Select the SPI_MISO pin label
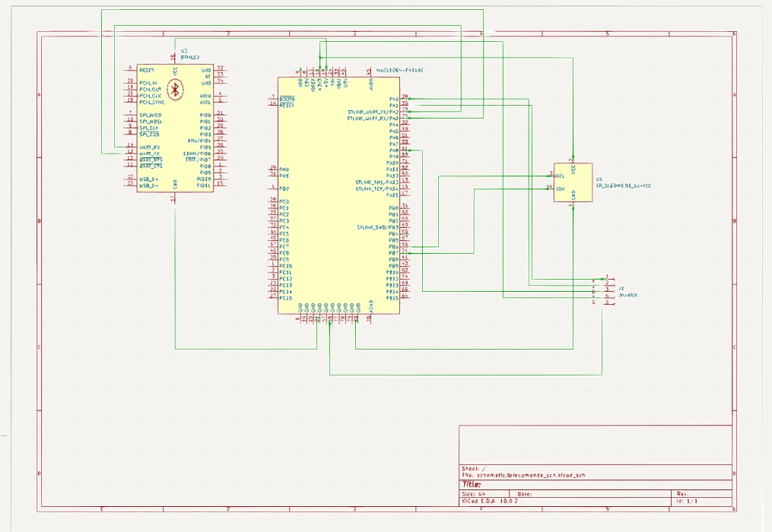Screen dimensions: 772x532 [x=150, y=116]
